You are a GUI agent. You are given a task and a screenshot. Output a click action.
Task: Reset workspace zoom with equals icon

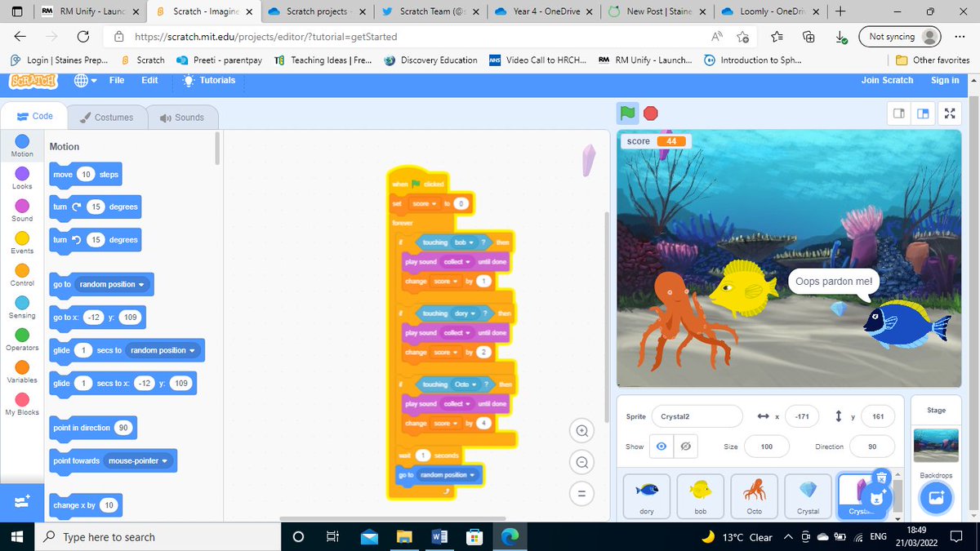click(x=581, y=494)
